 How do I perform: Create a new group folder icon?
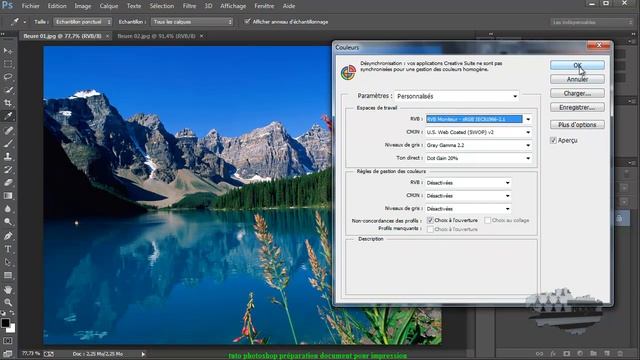pos(593,353)
